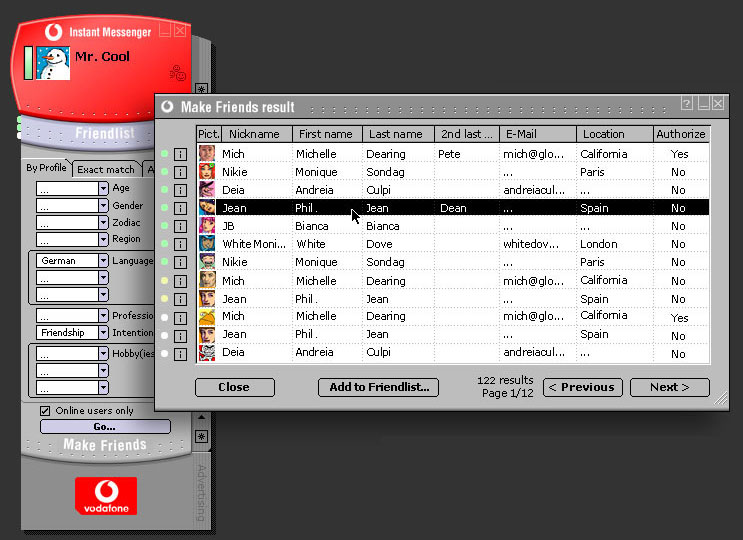The image size is (743, 540).
Task: Click the profile picture in the JB row
Action: [207, 226]
